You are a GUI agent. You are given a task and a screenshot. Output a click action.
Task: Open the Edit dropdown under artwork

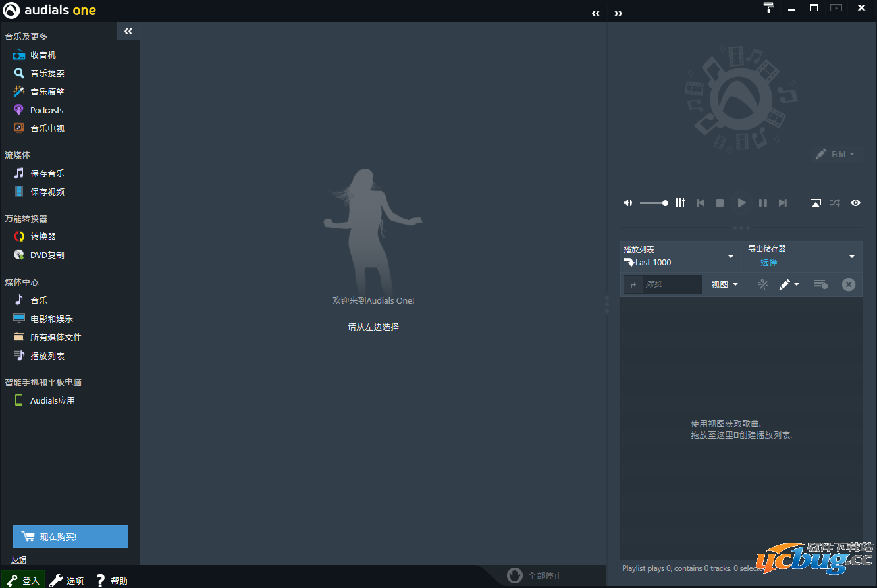coord(836,154)
